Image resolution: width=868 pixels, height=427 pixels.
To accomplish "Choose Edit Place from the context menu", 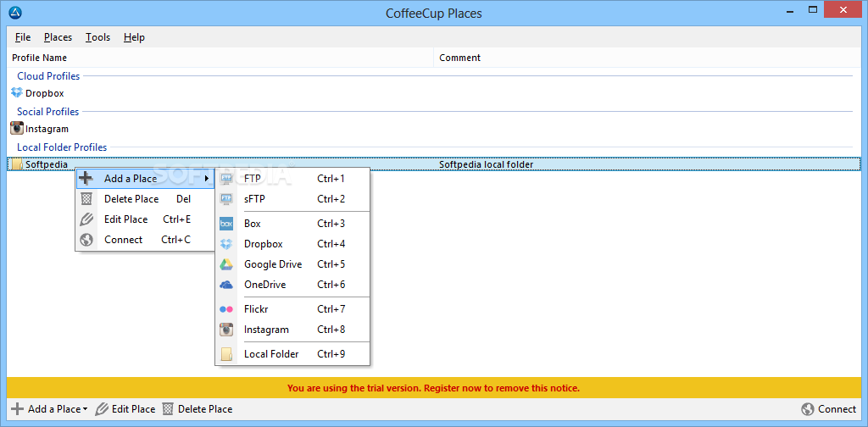I will pos(145,219).
